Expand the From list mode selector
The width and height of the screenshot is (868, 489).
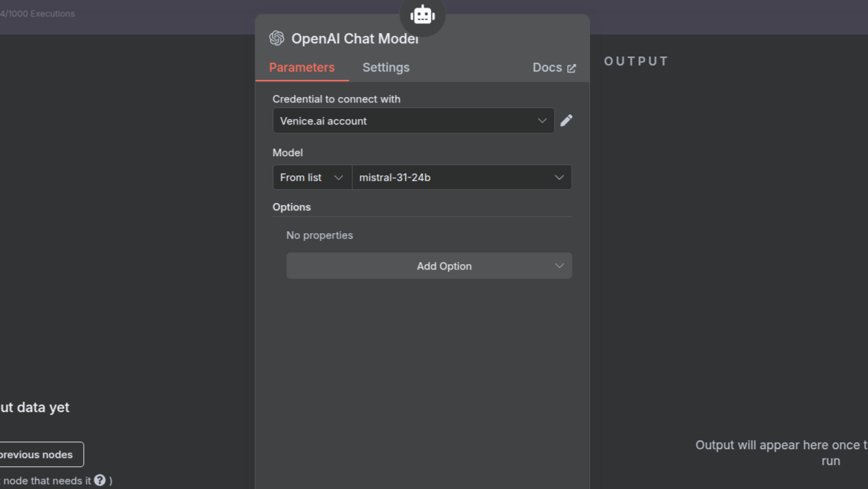click(312, 177)
